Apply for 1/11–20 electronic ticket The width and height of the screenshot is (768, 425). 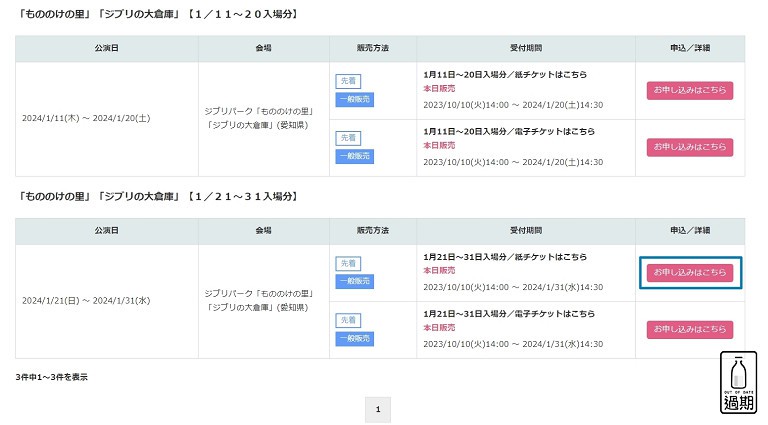690,147
